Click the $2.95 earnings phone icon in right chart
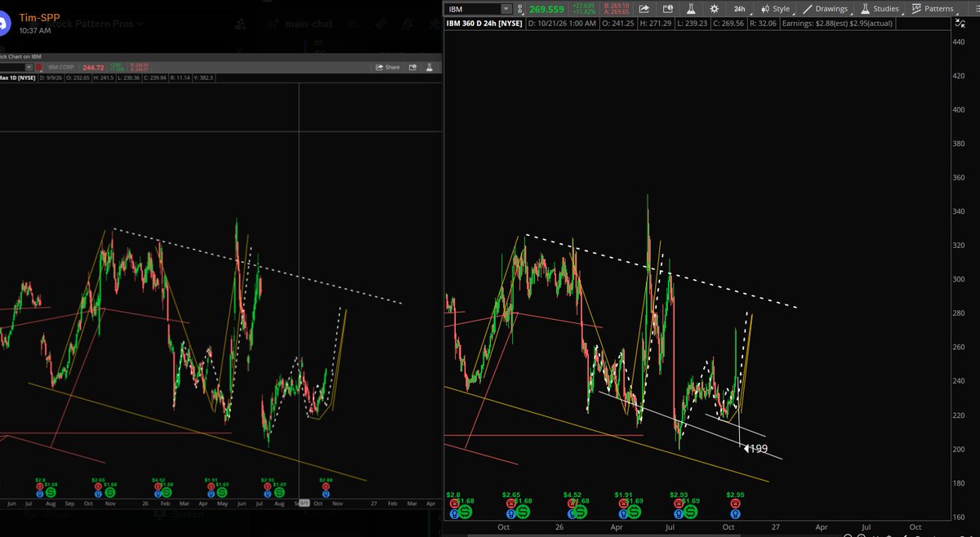 coord(735,504)
